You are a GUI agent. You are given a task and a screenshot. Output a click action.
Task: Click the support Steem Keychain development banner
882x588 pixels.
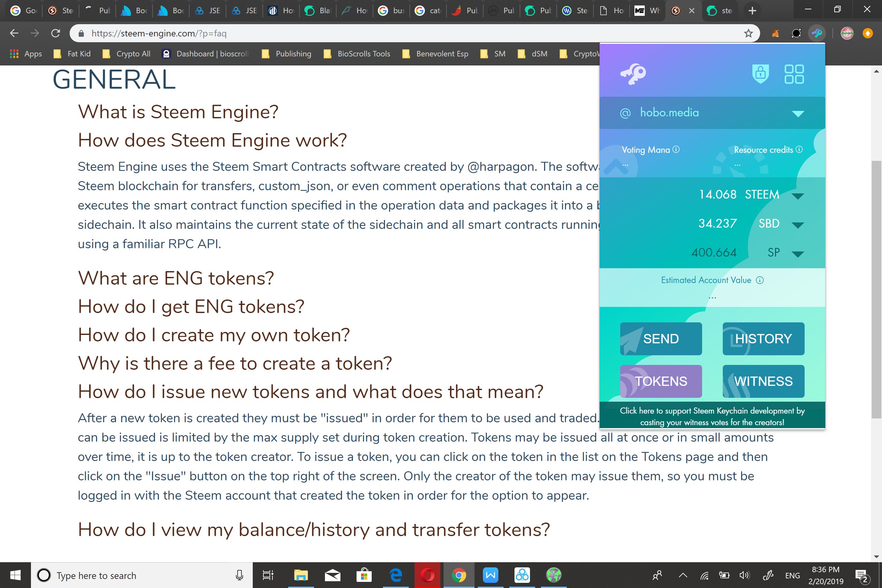[x=712, y=416]
